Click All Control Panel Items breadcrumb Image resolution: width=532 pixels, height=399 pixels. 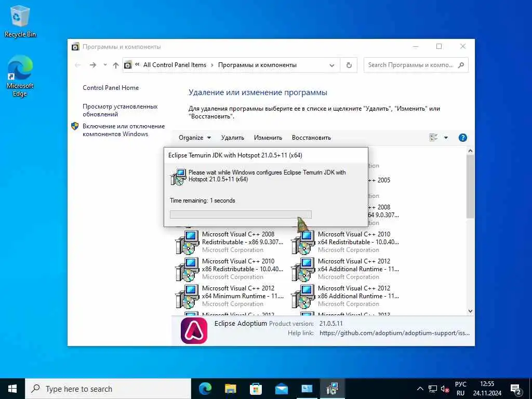coord(175,65)
